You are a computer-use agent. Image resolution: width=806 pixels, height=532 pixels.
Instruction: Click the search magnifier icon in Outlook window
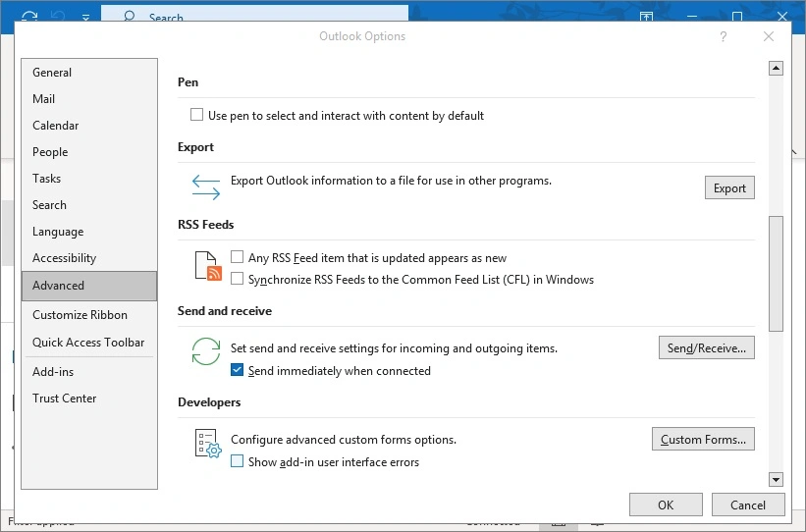pos(129,16)
